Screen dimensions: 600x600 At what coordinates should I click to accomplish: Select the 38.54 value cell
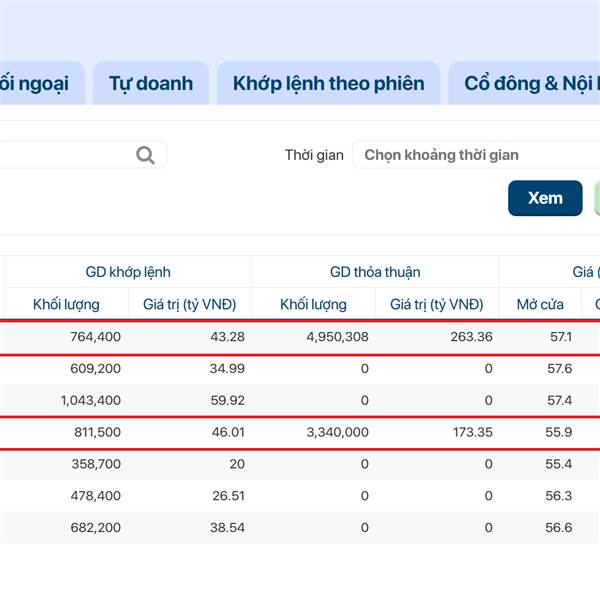click(227, 527)
